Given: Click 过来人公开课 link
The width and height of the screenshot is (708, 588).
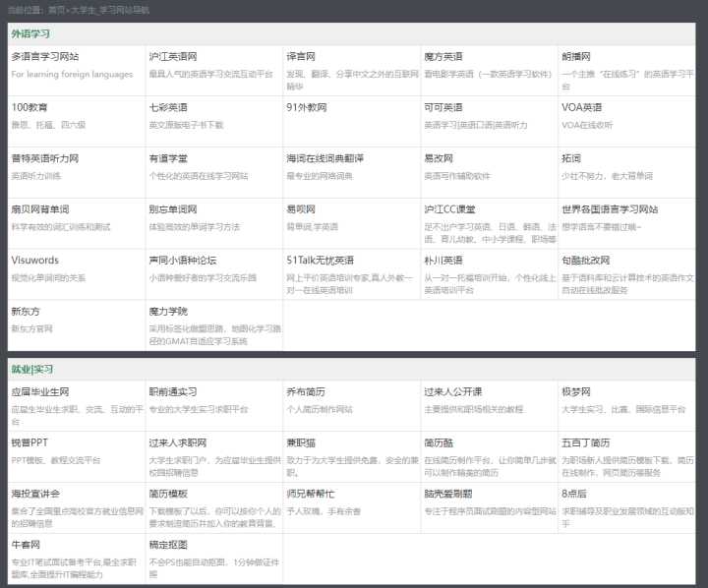Looking at the screenshot, I should coord(453,391).
